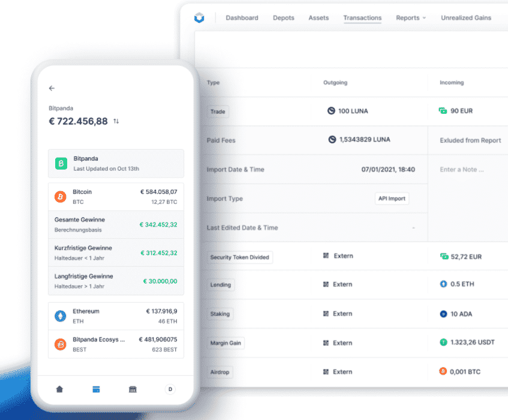Tap the D profile avatar in the bottom bar
508x420 pixels.
pyautogui.click(x=170, y=389)
